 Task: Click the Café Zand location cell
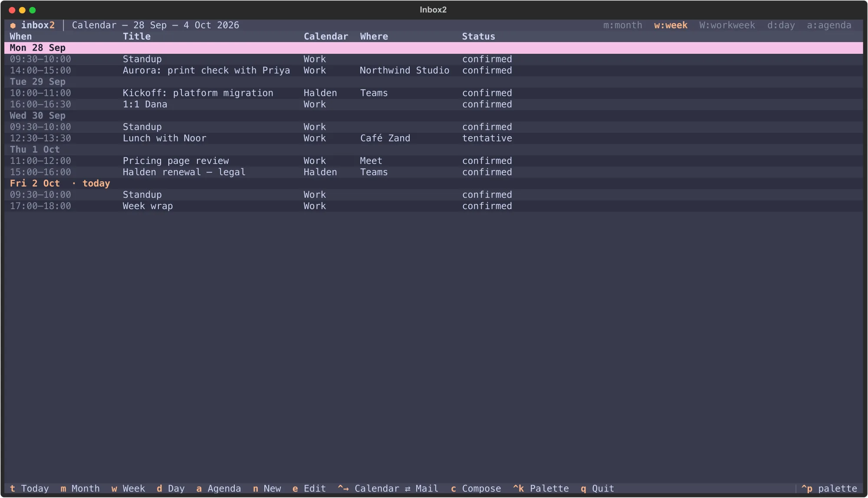pyautogui.click(x=385, y=138)
